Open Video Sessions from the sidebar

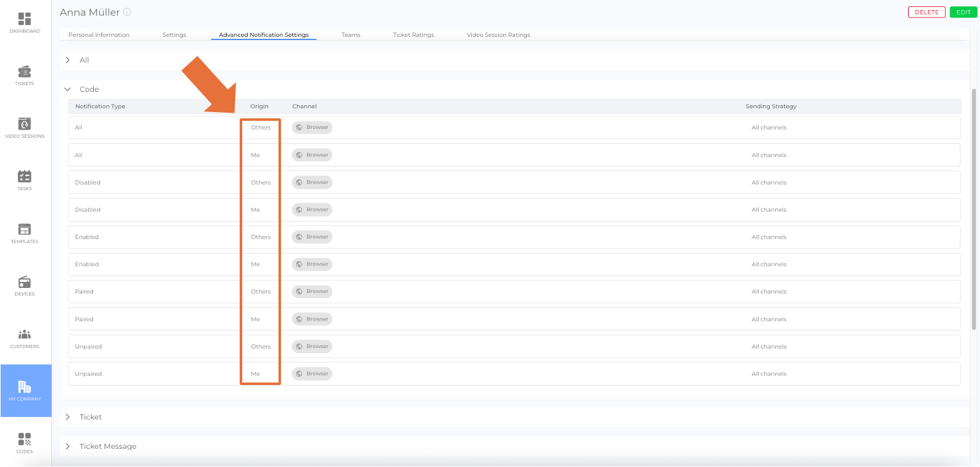[25, 124]
